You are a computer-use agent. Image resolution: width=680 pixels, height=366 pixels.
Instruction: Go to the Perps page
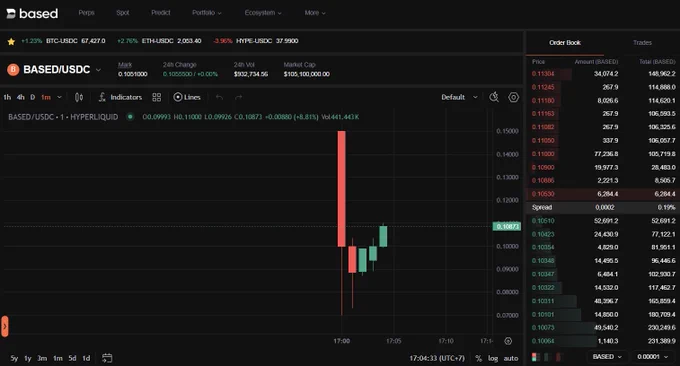[x=86, y=13]
